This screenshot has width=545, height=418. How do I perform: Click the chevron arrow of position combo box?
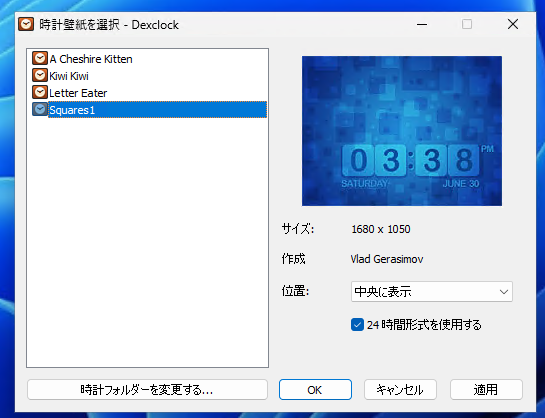[504, 292]
